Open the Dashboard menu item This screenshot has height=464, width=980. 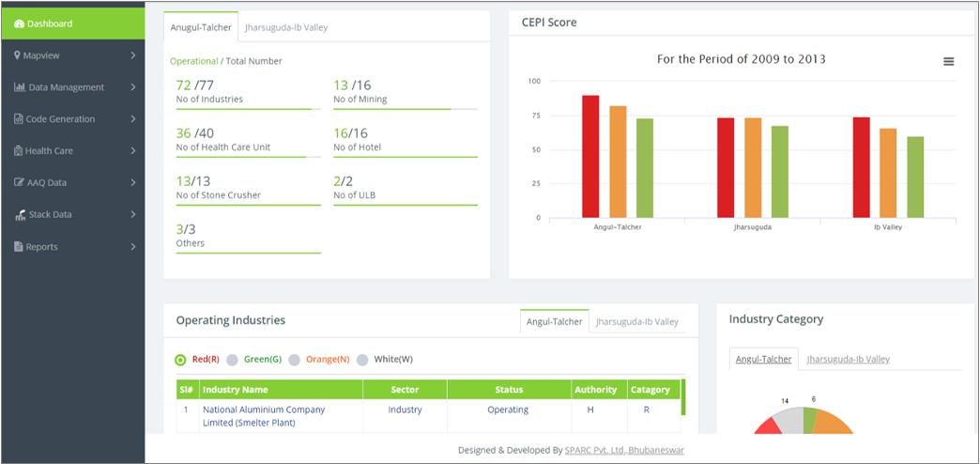pyautogui.click(x=72, y=23)
